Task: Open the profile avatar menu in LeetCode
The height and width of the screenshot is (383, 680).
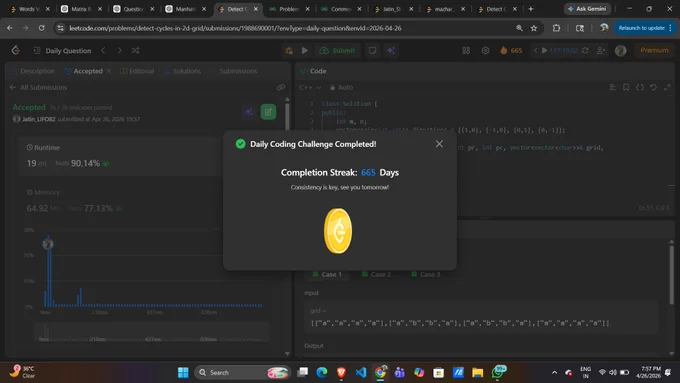Action: (x=620, y=50)
